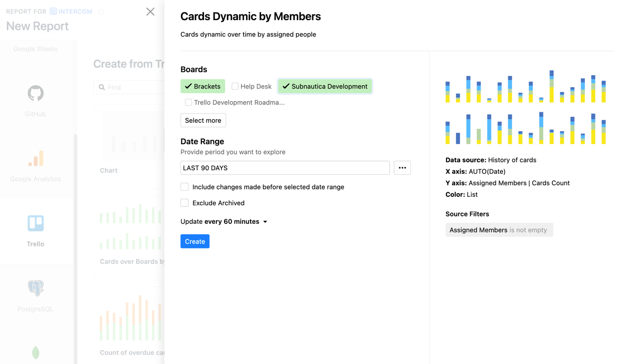Close the New Report panel
The width and height of the screenshot is (627, 364).
click(150, 12)
